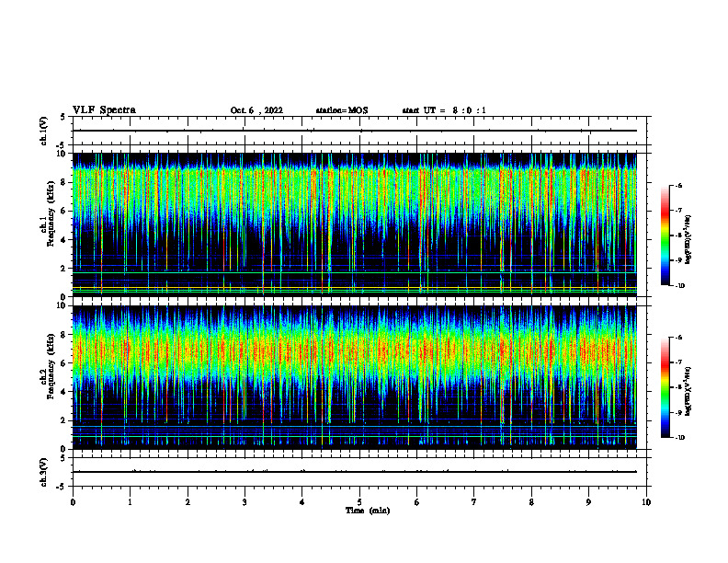
Task: Click the "2" tick on Time axis
Action: pos(188,502)
